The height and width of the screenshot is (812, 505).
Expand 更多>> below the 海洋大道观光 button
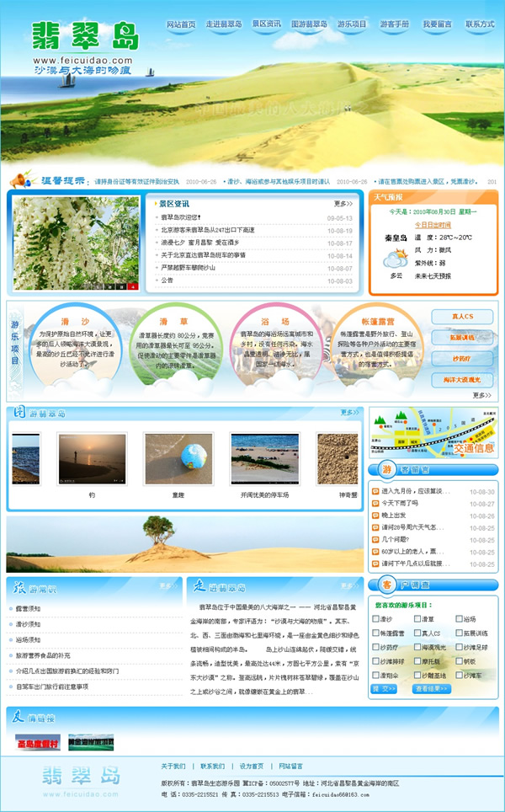click(481, 395)
